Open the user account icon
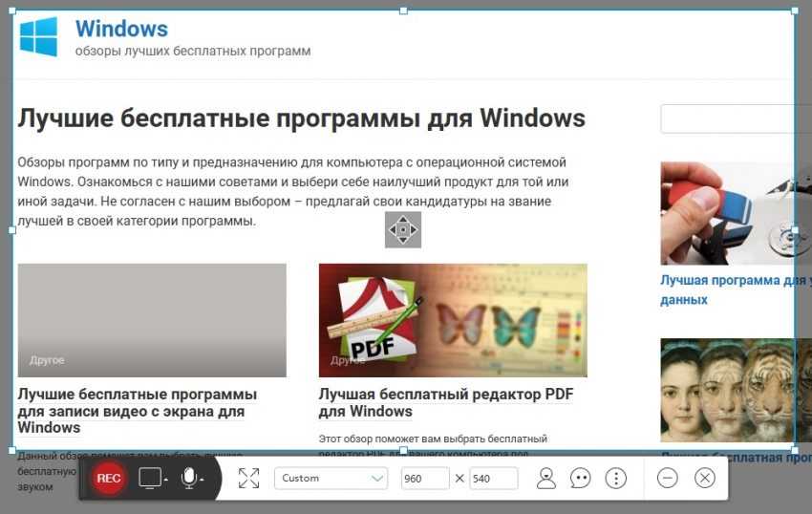 (x=546, y=479)
